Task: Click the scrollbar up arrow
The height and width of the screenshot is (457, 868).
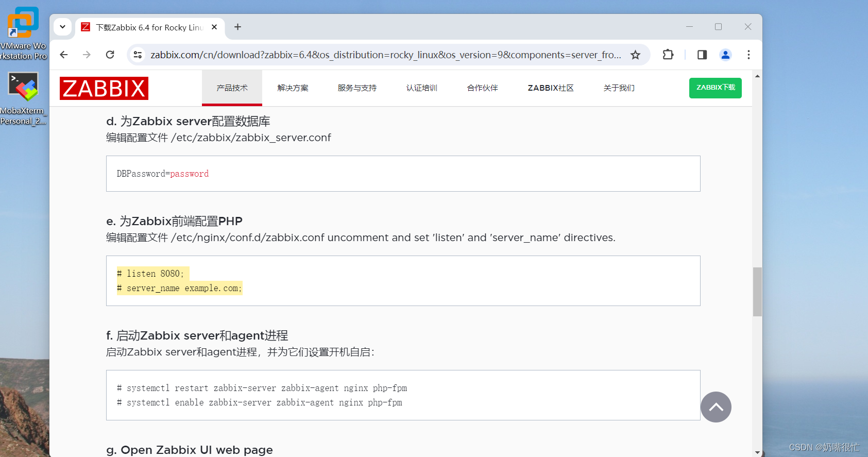Action: point(757,76)
